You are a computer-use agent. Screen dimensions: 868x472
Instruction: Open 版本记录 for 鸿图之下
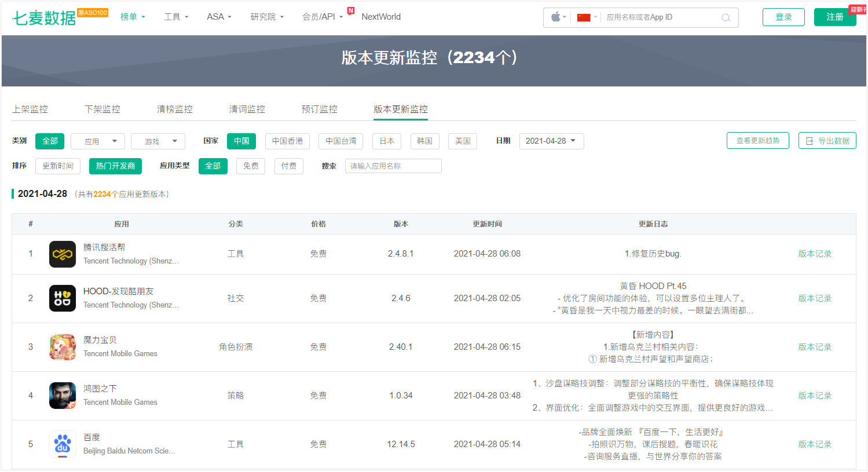[815, 396]
